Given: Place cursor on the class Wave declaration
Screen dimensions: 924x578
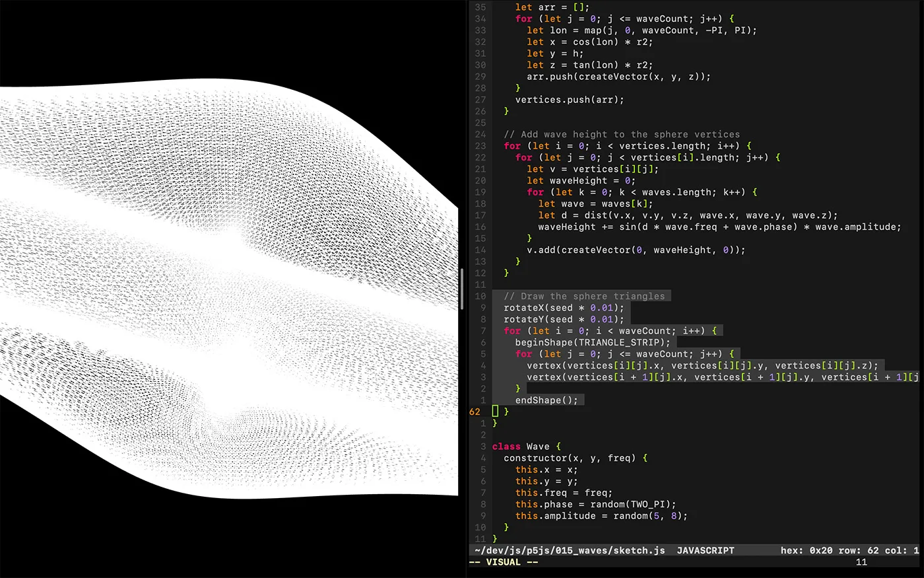Looking at the screenshot, I should 526,447.
